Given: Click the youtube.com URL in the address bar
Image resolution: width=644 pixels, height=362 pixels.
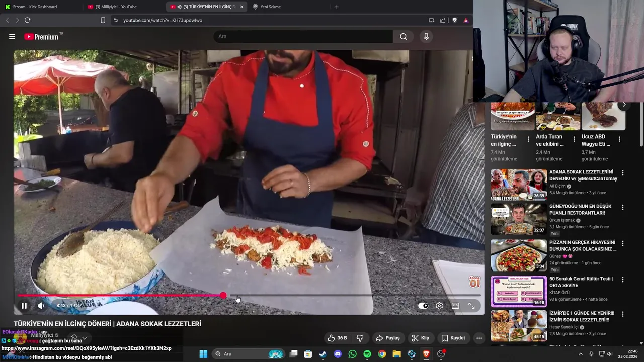Looking at the screenshot, I should click(x=163, y=20).
